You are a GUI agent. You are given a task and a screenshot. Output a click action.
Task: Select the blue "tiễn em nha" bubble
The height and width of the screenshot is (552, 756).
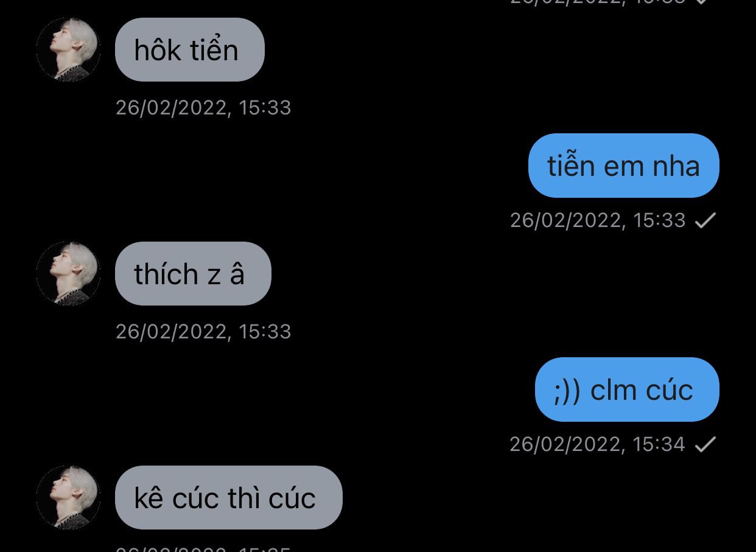click(624, 166)
